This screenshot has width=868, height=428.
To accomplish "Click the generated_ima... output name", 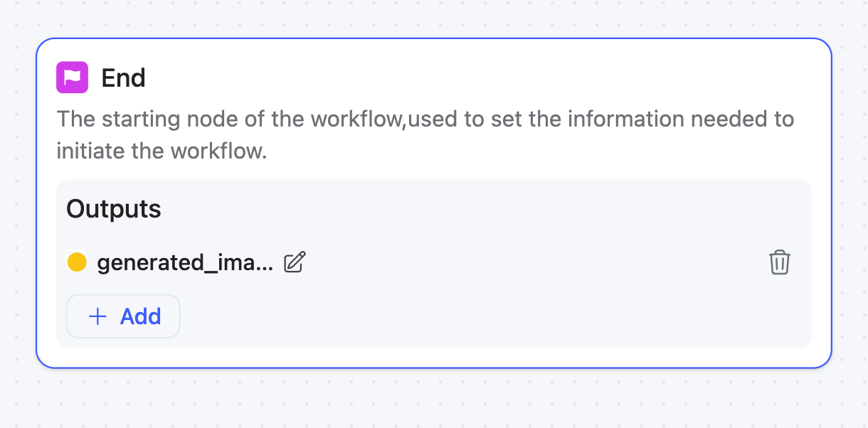I will coord(185,262).
